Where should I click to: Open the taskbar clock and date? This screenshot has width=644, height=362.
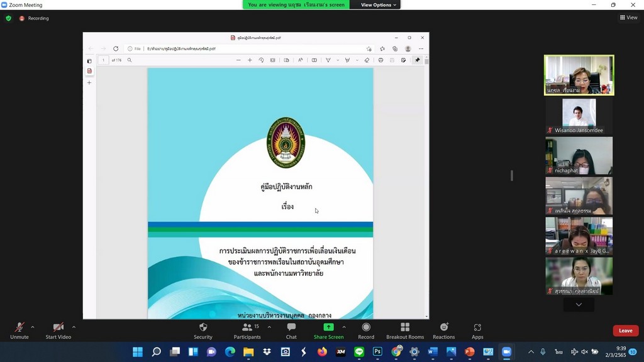click(x=615, y=352)
